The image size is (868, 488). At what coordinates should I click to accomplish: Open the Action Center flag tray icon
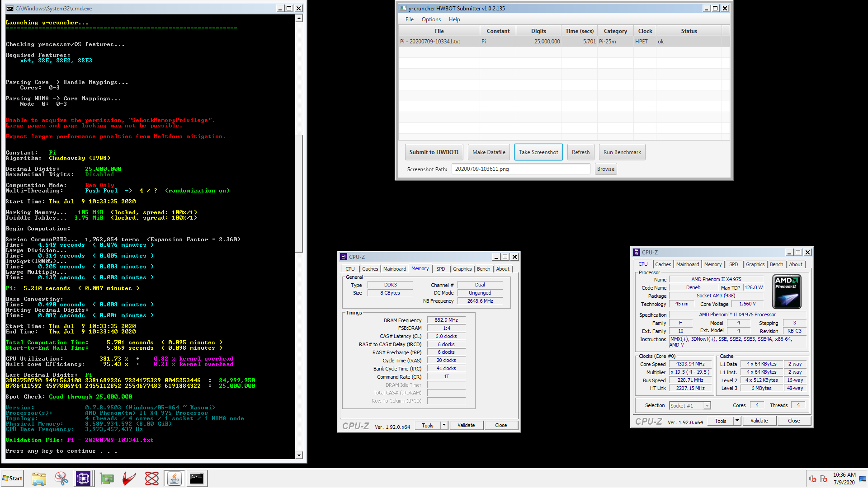(823, 479)
